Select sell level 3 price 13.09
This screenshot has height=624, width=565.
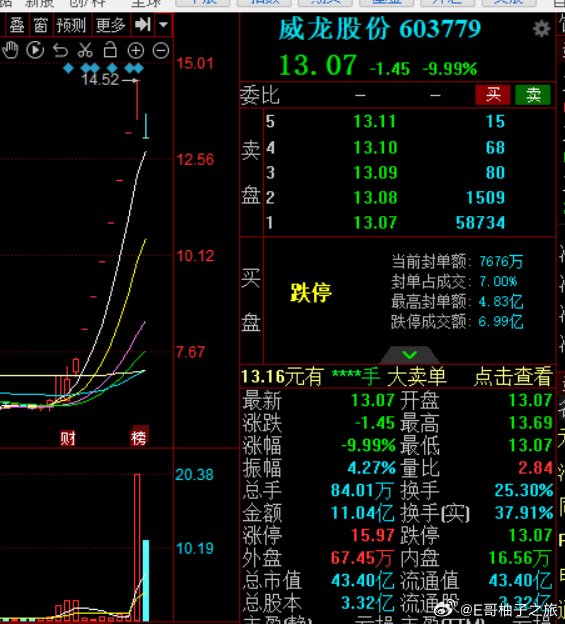pos(375,173)
